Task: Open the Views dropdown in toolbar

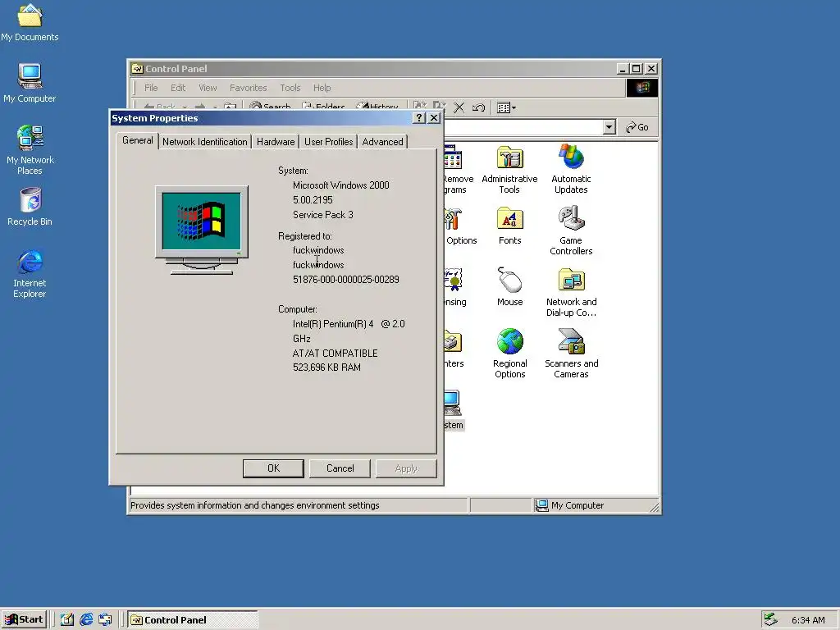Action: click(506, 107)
